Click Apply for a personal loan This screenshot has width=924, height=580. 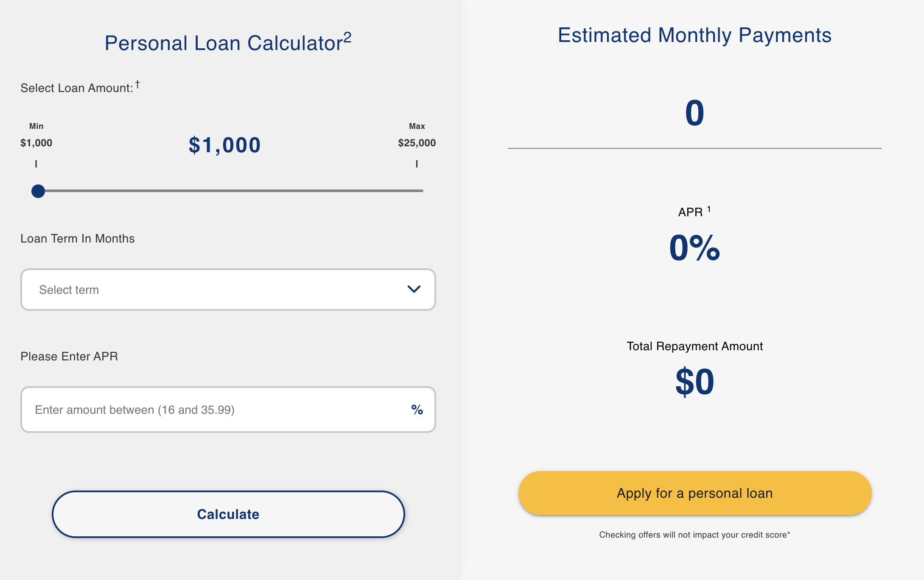(x=694, y=493)
